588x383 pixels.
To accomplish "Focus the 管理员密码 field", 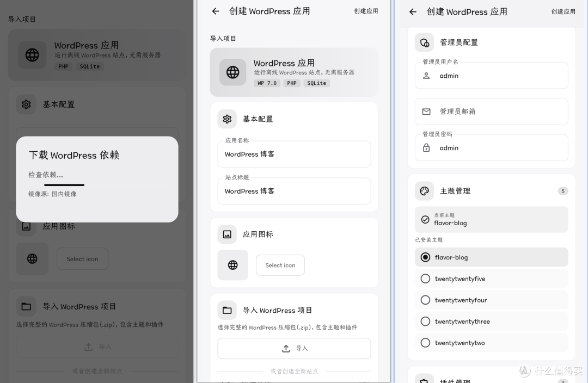I will (x=491, y=148).
